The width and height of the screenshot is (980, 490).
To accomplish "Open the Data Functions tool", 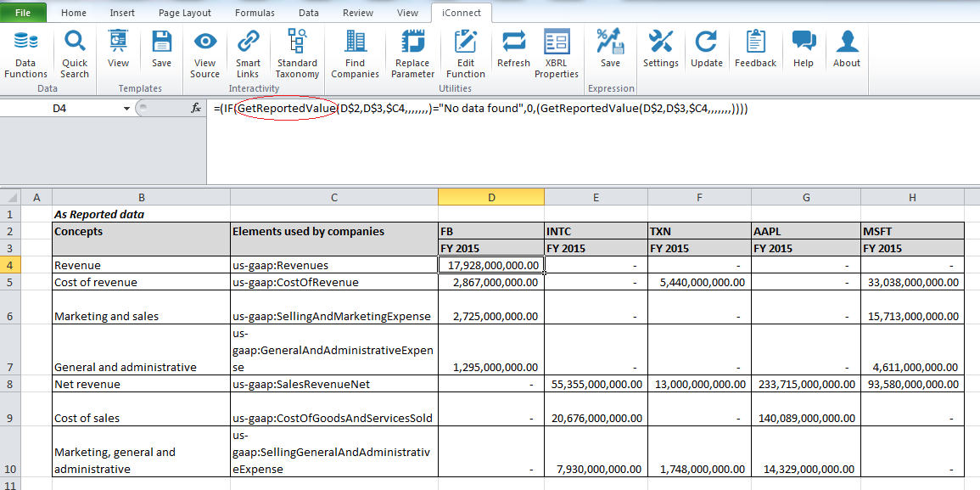I will (x=25, y=55).
